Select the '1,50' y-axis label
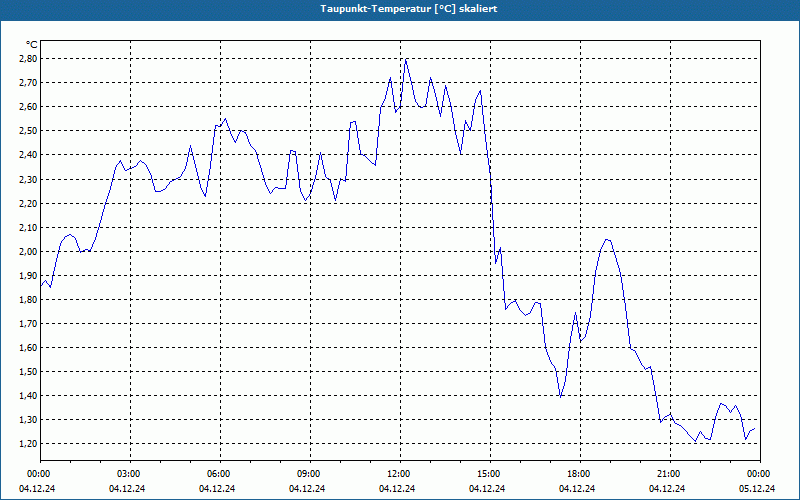The width and height of the screenshot is (800, 500). pyautogui.click(x=28, y=371)
